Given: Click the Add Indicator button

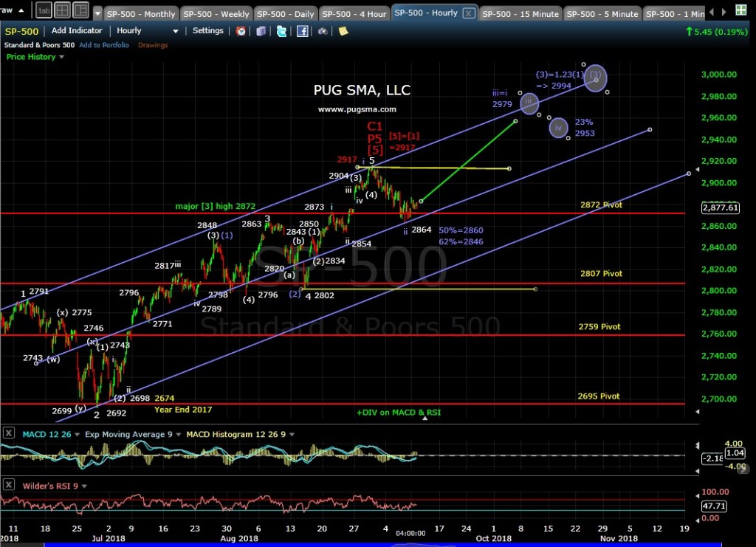Looking at the screenshot, I should point(77,30).
